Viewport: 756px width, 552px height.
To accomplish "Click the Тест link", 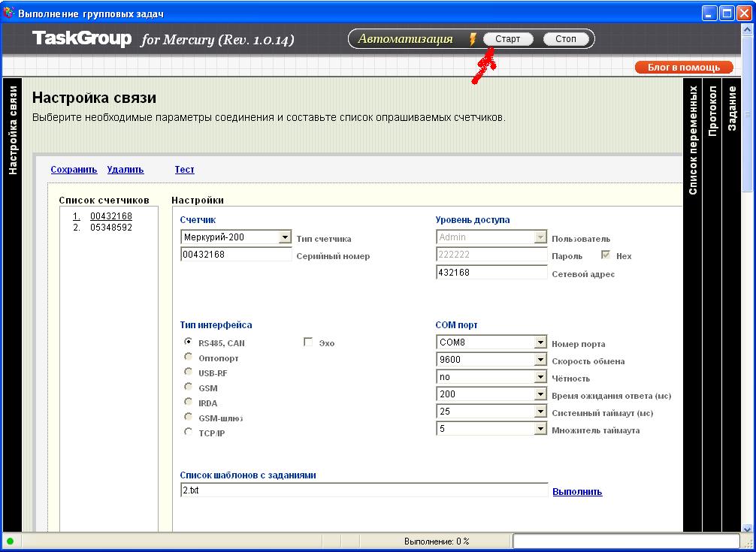I will click(184, 170).
